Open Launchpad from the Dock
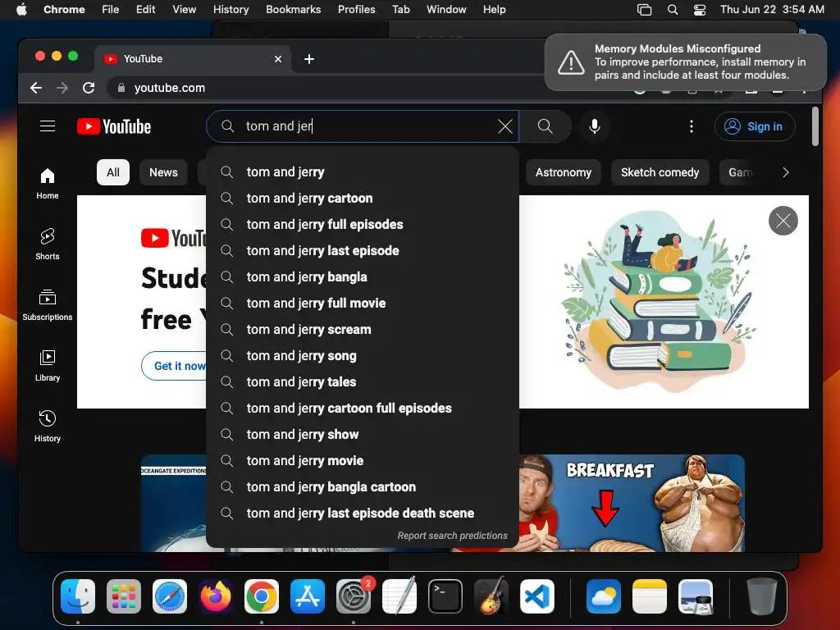Screen dimensions: 840x630 (124, 596)
